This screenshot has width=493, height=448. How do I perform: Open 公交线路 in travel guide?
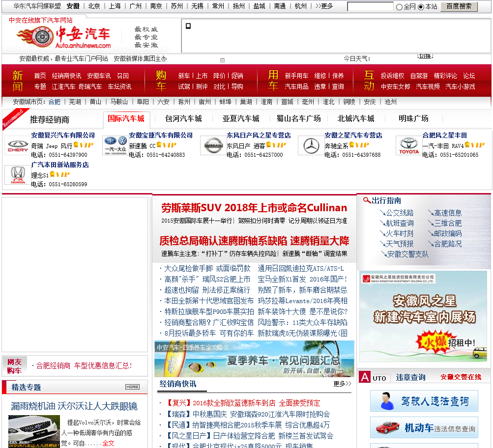coord(400,213)
